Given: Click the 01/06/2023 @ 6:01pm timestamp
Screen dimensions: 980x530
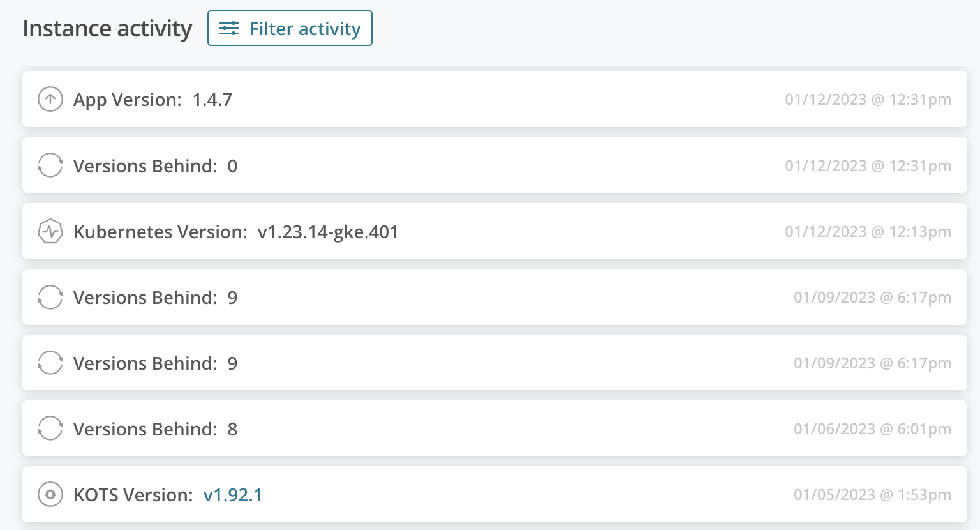Looking at the screenshot, I should pyautogui.click(x=872, y=428).
